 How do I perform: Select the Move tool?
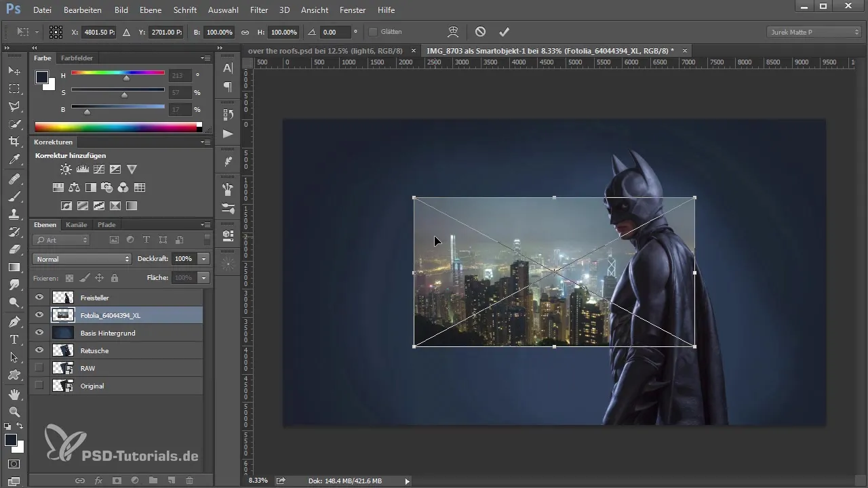point(14,70)
